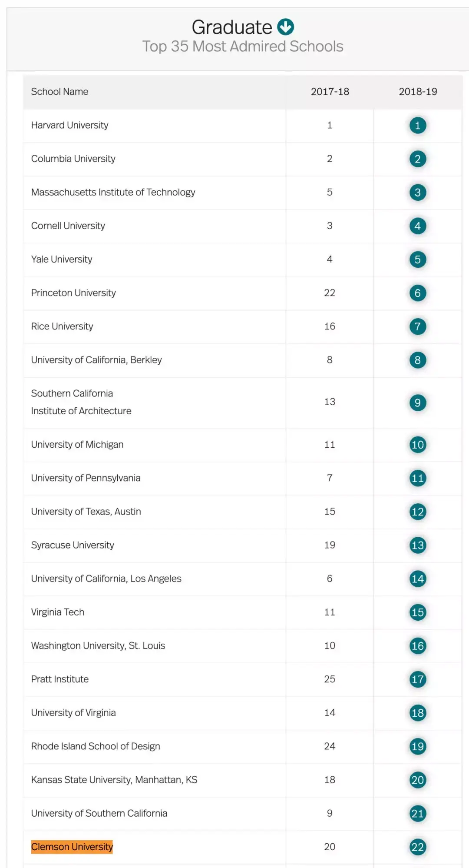Click the rank 9 badge for SCI-Arc

click(418, 402)
